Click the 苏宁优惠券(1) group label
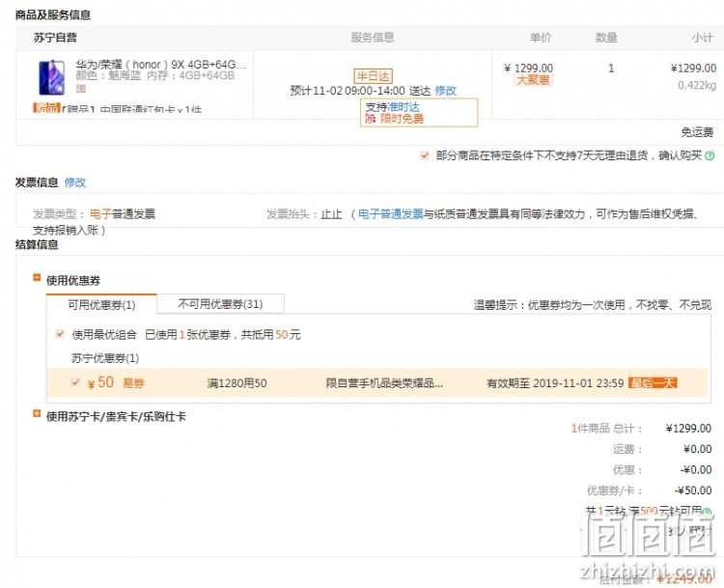 coord(105,358)
